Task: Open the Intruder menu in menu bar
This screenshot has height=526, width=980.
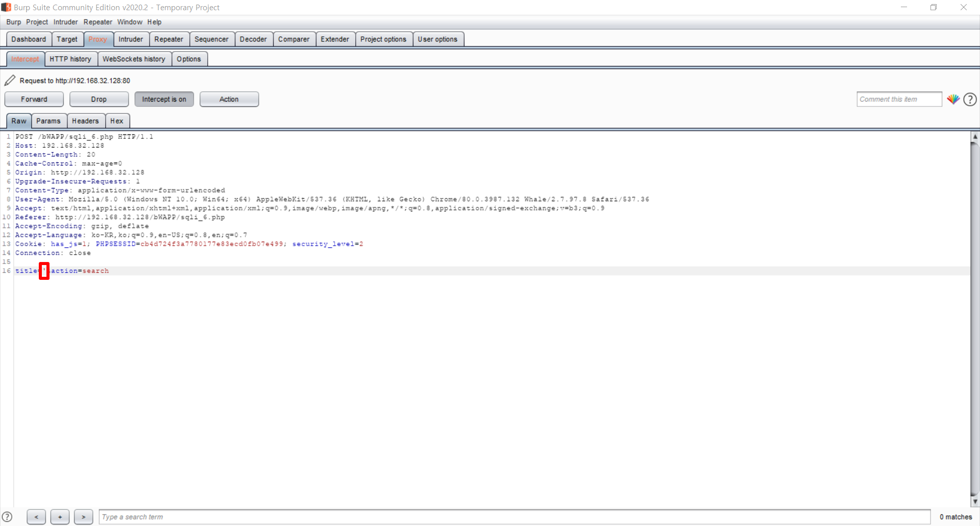Action: 65,22
